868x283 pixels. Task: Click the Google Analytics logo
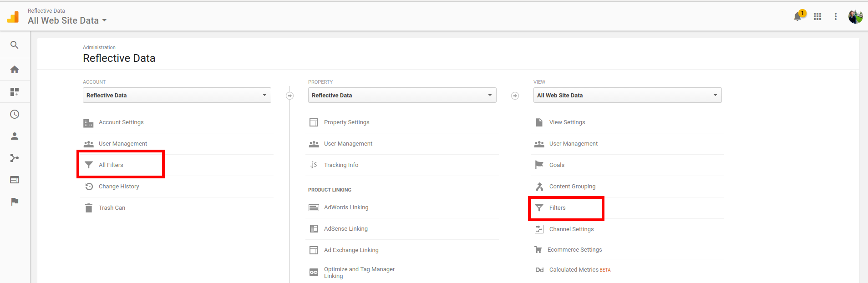(x=13, y=17)
